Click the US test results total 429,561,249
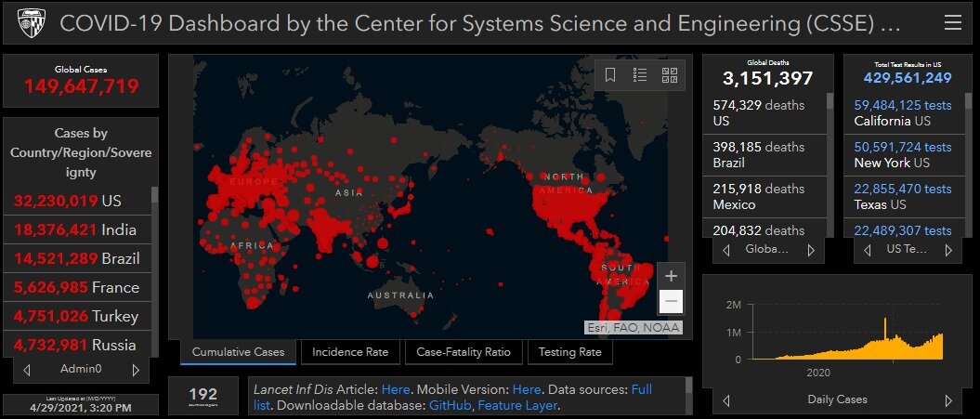The image size is (980, 419). (908, 78)
